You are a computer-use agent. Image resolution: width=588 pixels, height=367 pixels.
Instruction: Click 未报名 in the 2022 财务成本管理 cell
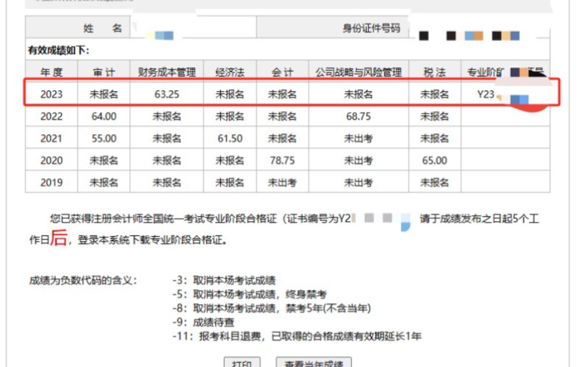(x=167, y=116)
